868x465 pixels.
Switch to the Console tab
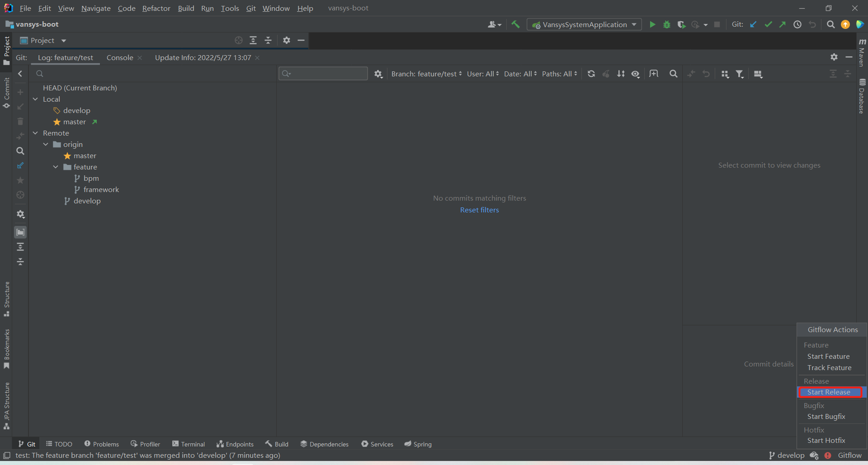tap(120, 57)
